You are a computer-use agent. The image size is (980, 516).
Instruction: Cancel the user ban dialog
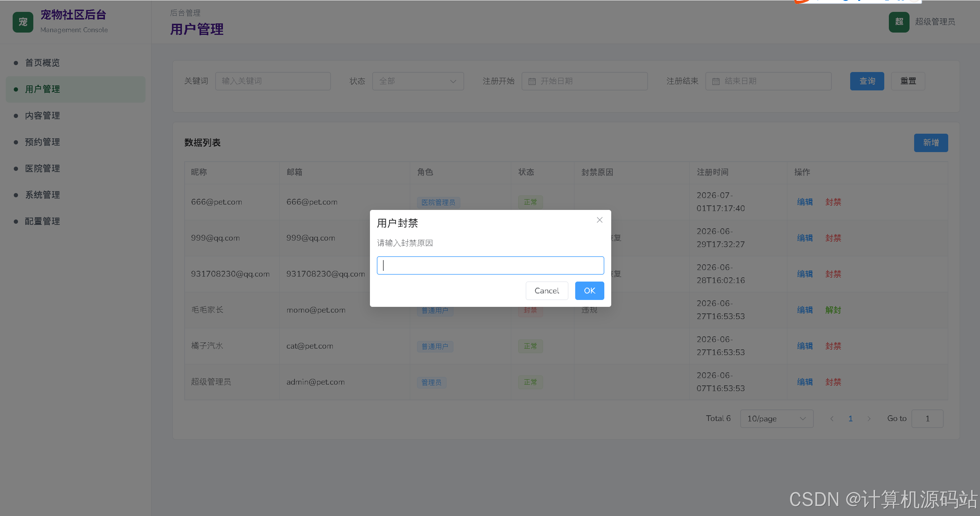click(546, 291)
